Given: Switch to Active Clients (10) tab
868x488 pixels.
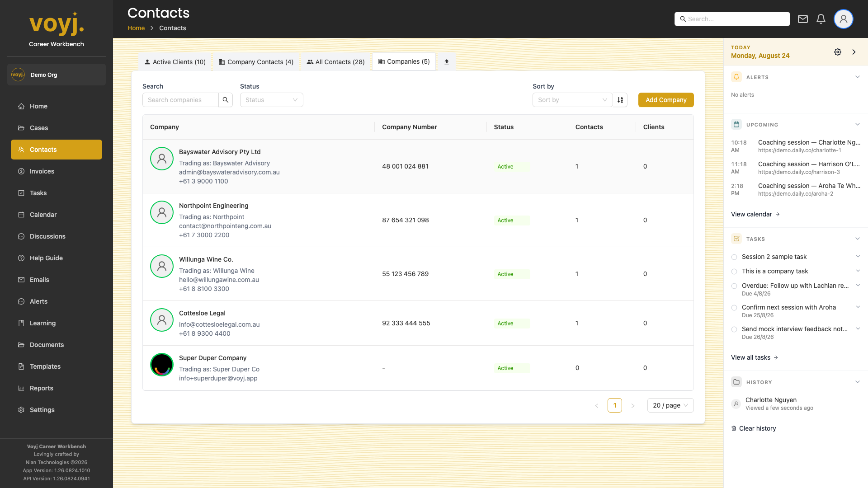Looking at the screenshot, I should [x=175, y=62].
